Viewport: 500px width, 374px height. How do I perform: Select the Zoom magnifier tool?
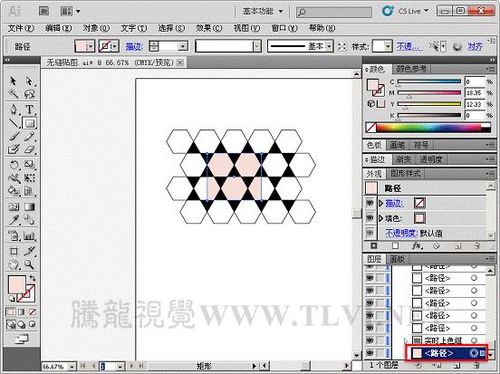pyautogui.click(x=30, y=265)
